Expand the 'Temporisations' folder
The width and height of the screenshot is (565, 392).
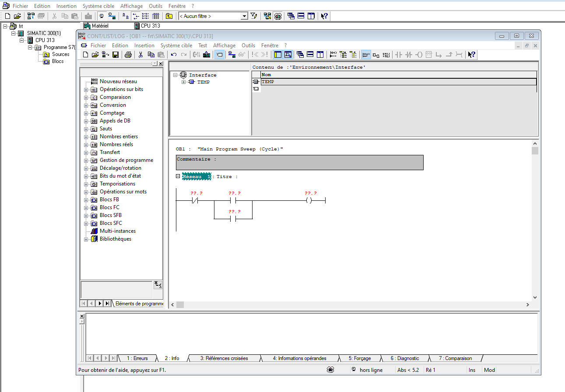pyautogui.click(x=86, y=184)
